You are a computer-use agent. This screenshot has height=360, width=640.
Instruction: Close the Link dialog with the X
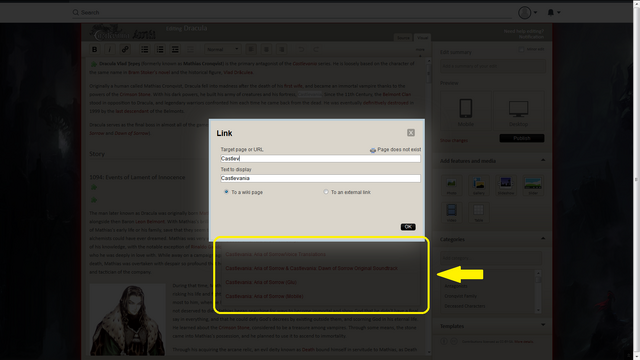(411, 133)
